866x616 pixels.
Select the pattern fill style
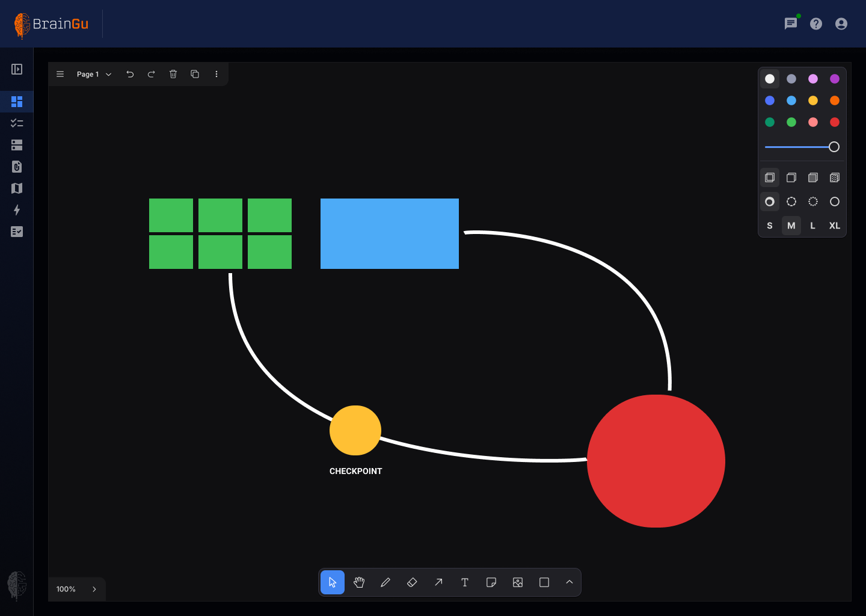[x=834, y=177]
